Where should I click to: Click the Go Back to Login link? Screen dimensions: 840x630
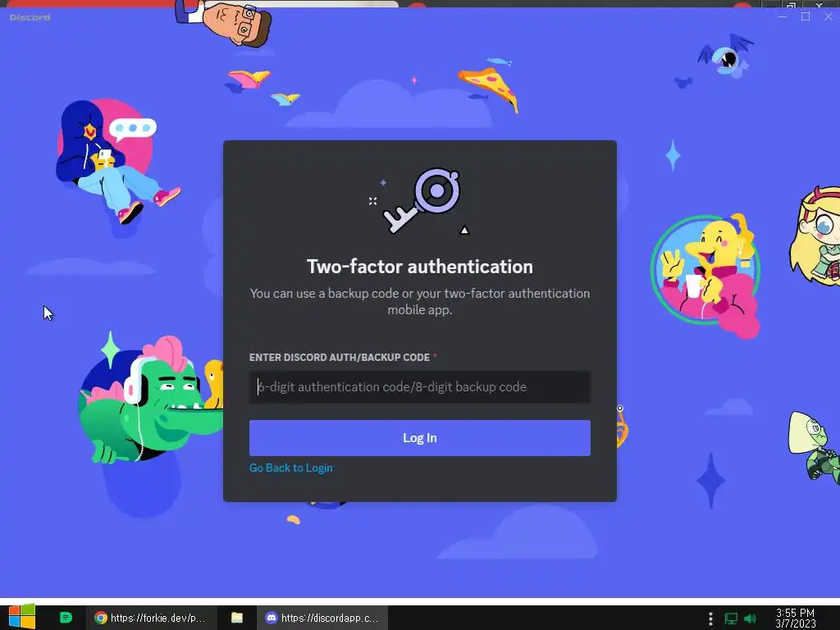[291, 468]
